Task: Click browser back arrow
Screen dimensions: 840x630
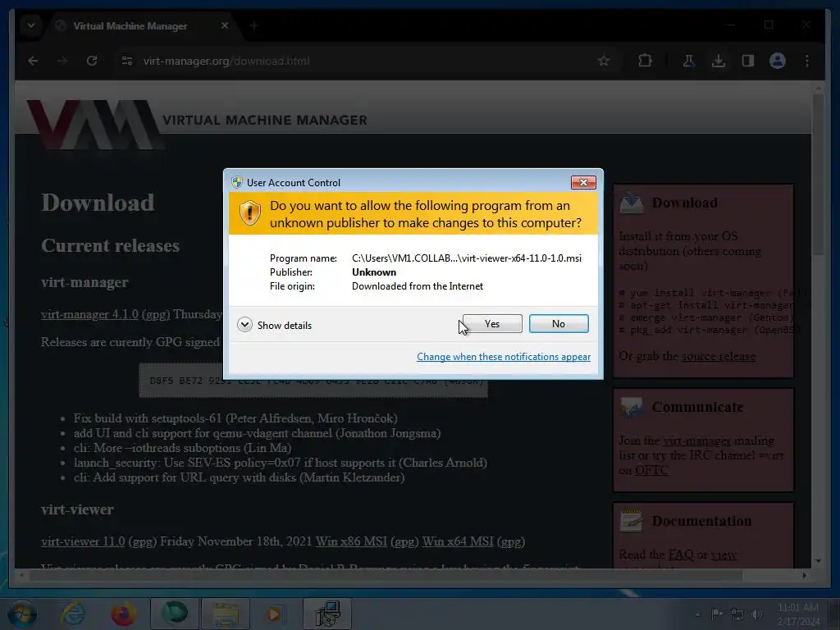Action: tap(33, 61)
